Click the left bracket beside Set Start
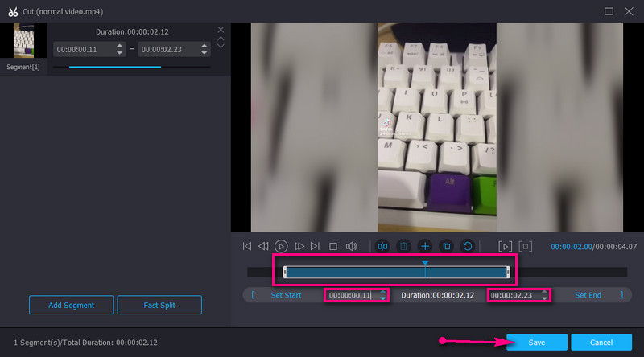 pos(253,295)
